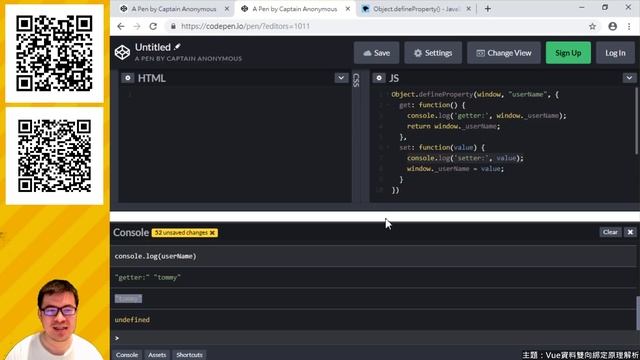This screenshot has width=640, height=360.
Task: Click console.log(userName) console entry
Action: [373, 256]
